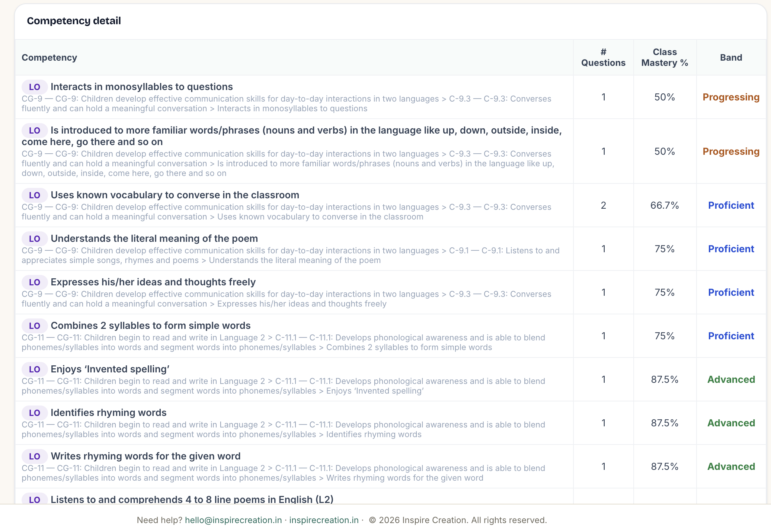Screen dimensions: 771x532
Task: Click LO badge for Combines 2 syllables
Action: click(x=34, y=326)
